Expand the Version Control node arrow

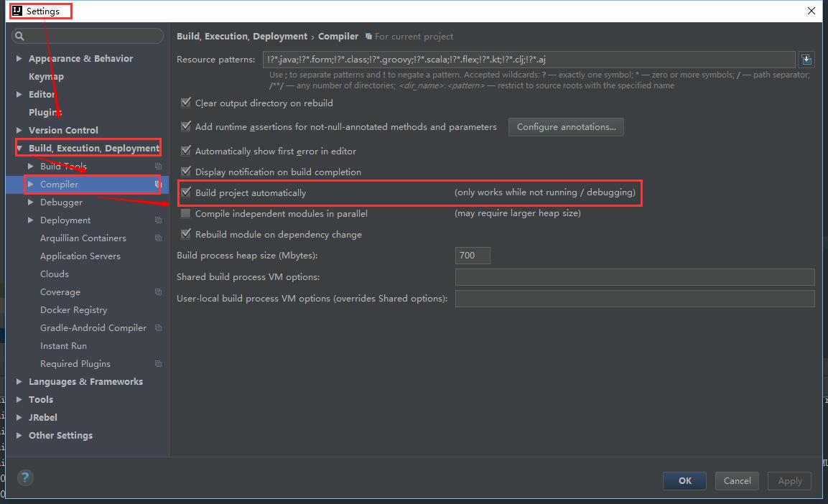(19, 131)
